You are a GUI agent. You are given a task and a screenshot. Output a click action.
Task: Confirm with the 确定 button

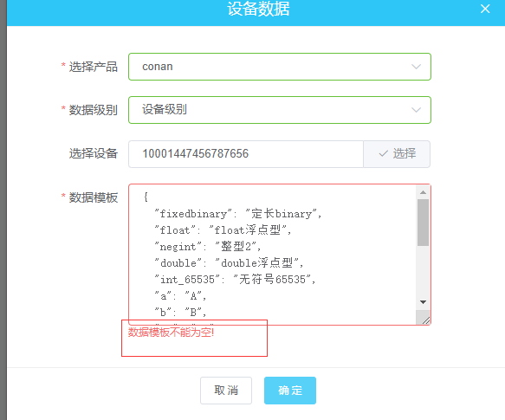290,391
